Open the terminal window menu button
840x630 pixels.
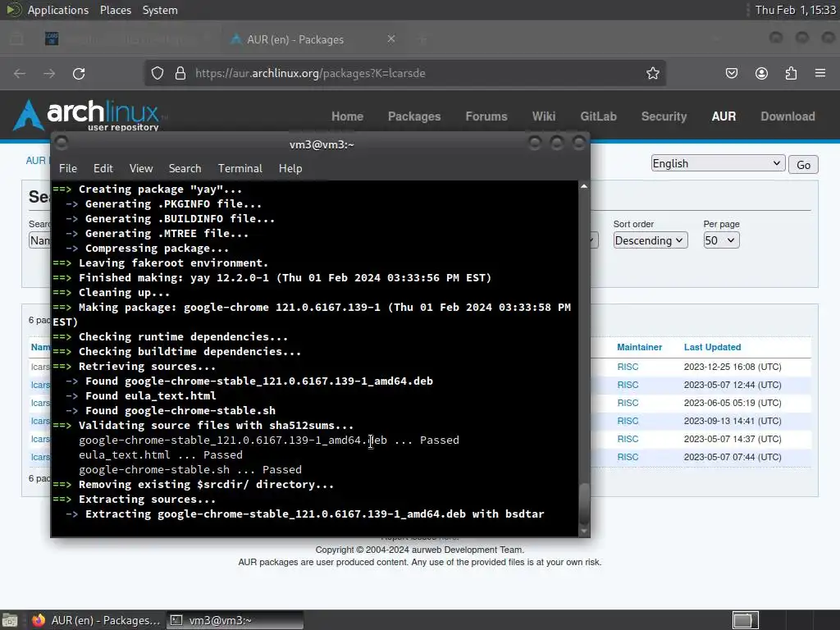pyautogui.click(x=61, y=143)
